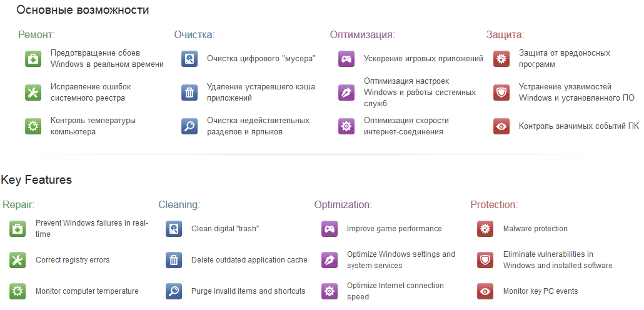Click the blue magnifier icon beside Purge invalid items

tap(174, 291)
